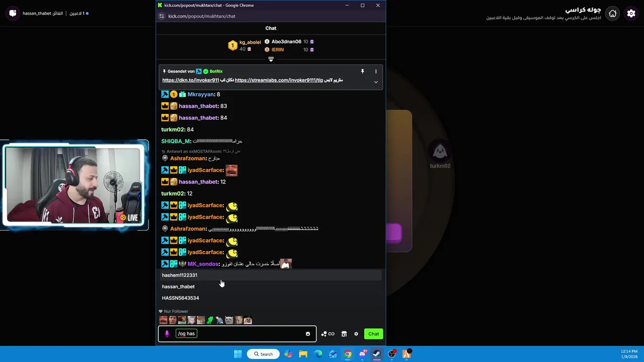Click the kick.com/popout/mukhtarx/chat address text
This screenshot has height=362, width=644.
(202, 16)
